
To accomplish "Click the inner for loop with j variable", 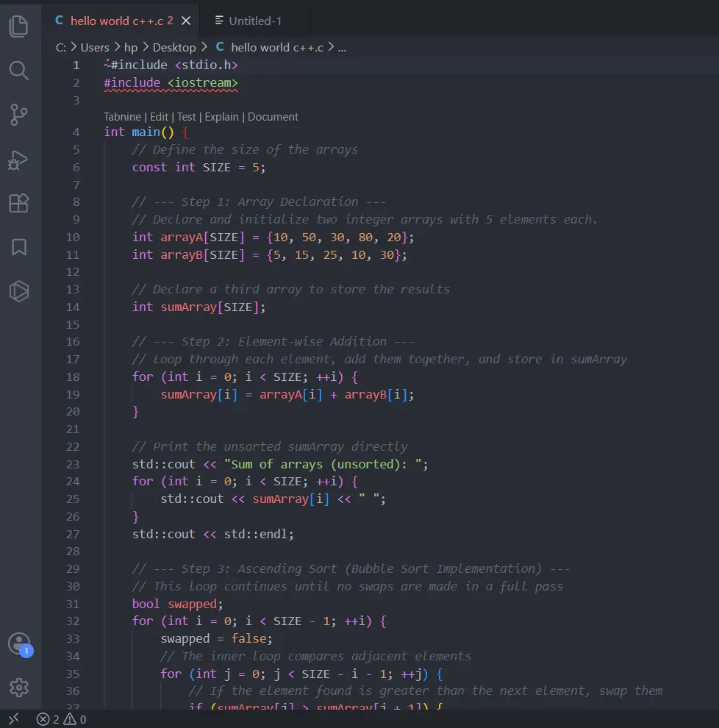I will pos(301,674).
